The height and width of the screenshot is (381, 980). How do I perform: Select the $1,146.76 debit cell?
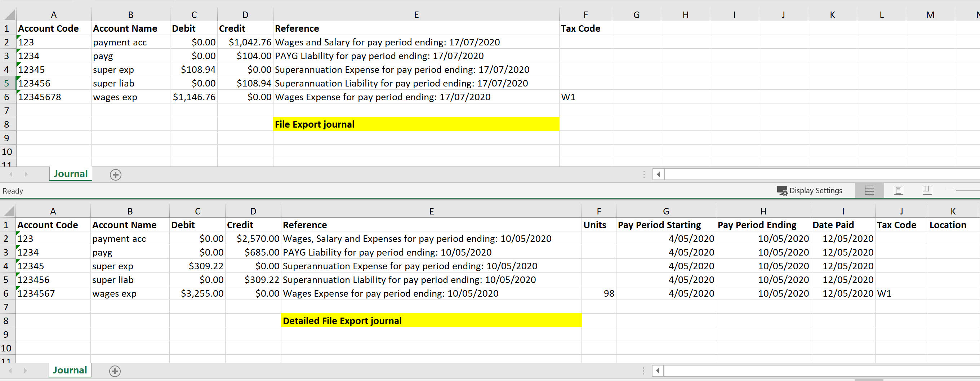193,97
